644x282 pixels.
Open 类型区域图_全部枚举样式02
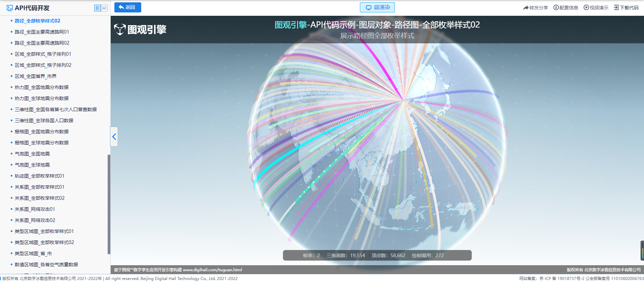(x=44, y=242)
